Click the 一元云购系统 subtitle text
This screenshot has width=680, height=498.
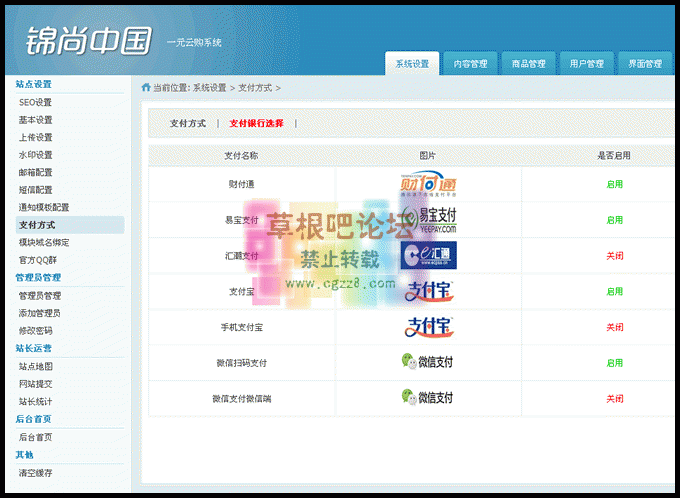click(x=194, y=43)
